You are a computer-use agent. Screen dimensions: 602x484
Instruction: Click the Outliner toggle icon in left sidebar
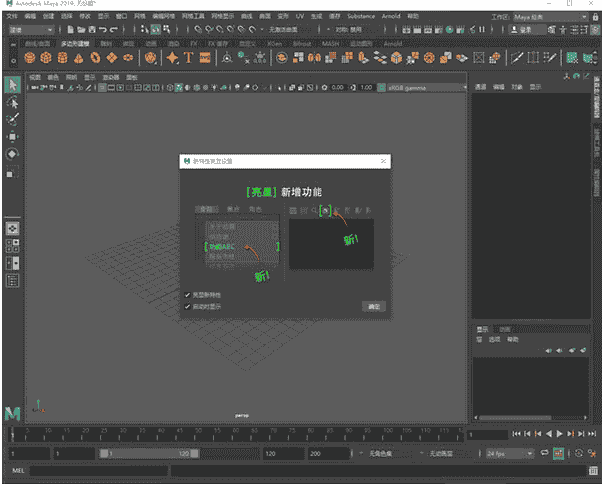click(x=12, y=281)
